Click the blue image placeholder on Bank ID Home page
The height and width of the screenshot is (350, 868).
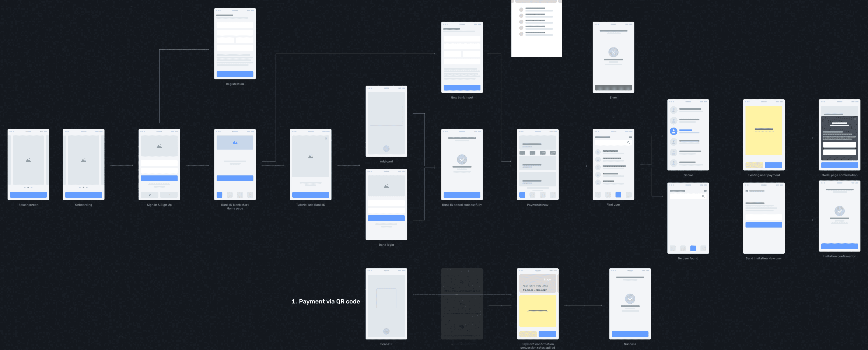click(x=235, y=143)
